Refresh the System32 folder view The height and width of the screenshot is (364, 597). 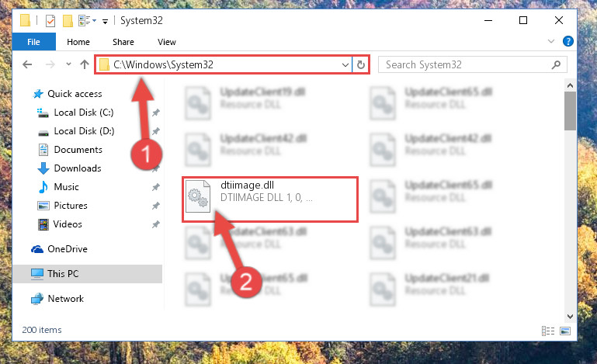[x=360, y=64]
